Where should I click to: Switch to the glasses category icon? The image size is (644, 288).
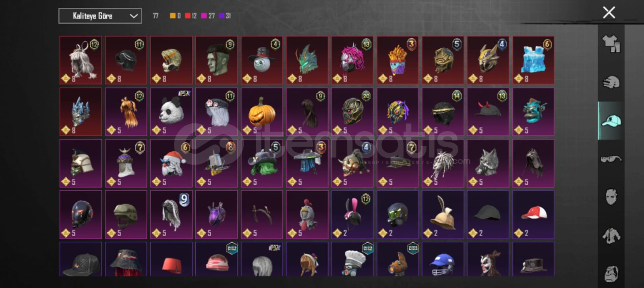pyautogui.click(x=611, y=159)
